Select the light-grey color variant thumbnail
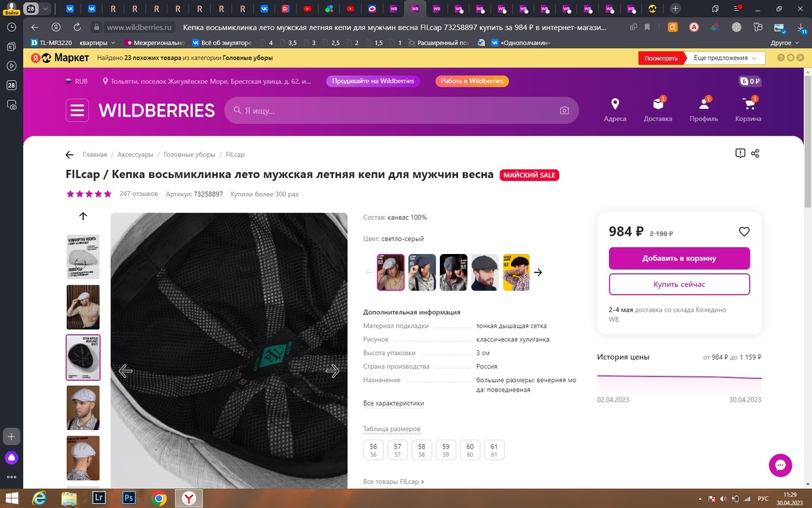The width and height of the screenshot is (812, 508). (390, 272)
